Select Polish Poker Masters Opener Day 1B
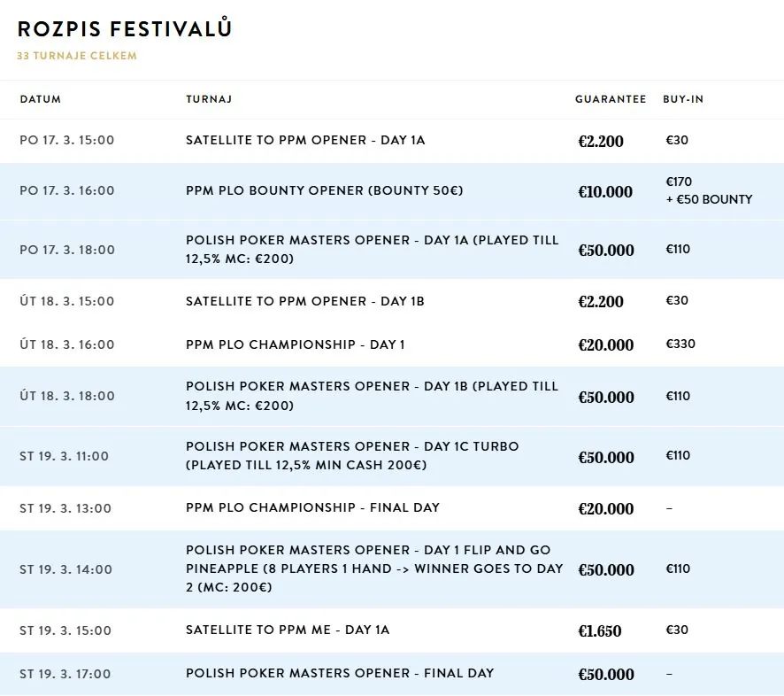The height and width of the screenshot is (696, 784). pos(392,397)
